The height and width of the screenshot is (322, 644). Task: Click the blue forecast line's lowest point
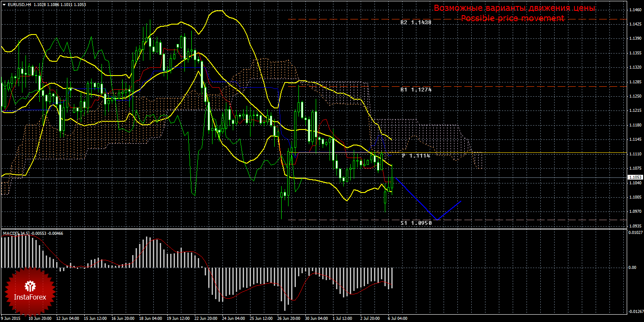[x=437, y=220]
